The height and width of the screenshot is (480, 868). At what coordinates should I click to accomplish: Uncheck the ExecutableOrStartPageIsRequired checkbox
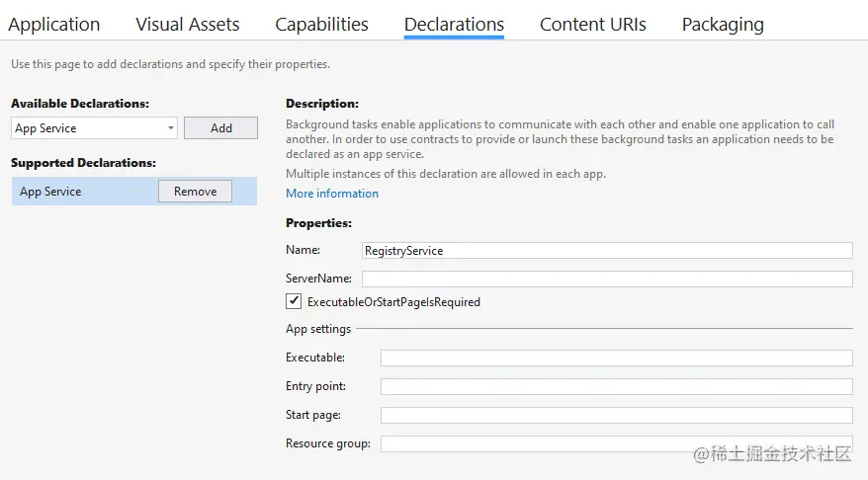[294, 301]
